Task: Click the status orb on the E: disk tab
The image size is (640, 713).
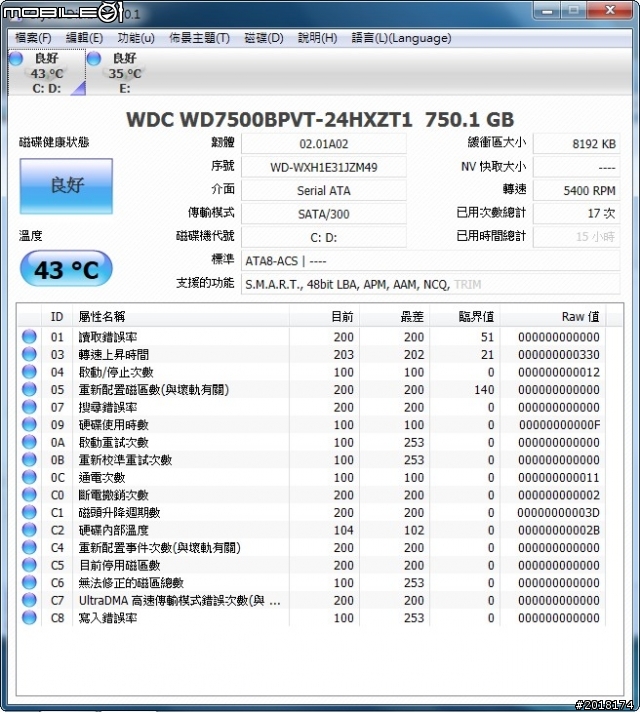Action: click(x=94, y=59)
